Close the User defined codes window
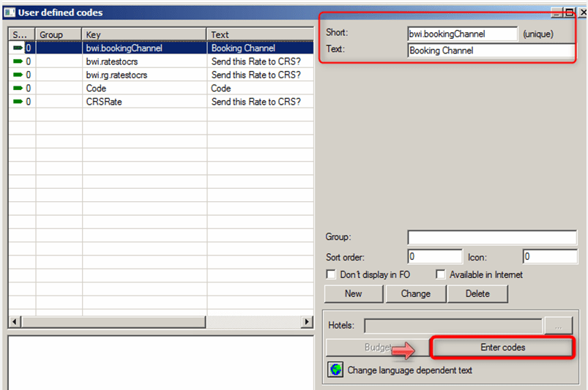Screen dimensions: 588x390 583,12
